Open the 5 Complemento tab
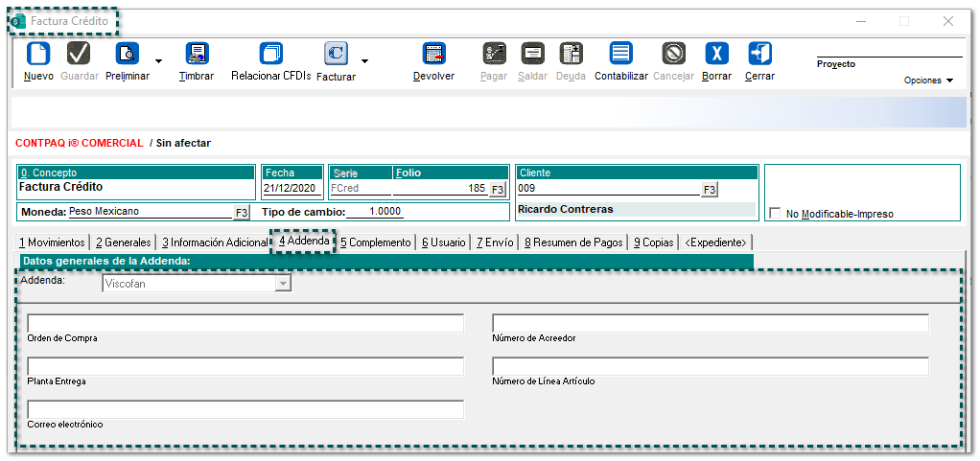This screenshot has width=980, height=461. tap(375, 242)
